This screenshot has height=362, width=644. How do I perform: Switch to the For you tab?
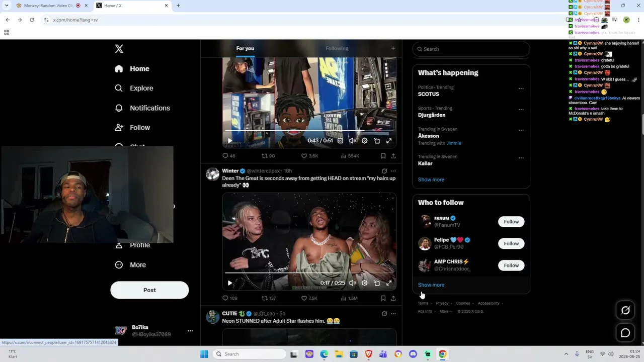(x=245, y=48)
